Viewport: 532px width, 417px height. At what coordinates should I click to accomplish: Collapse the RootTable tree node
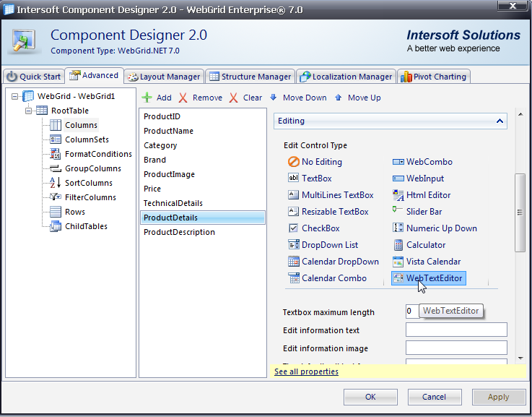(x=29, y=111)
